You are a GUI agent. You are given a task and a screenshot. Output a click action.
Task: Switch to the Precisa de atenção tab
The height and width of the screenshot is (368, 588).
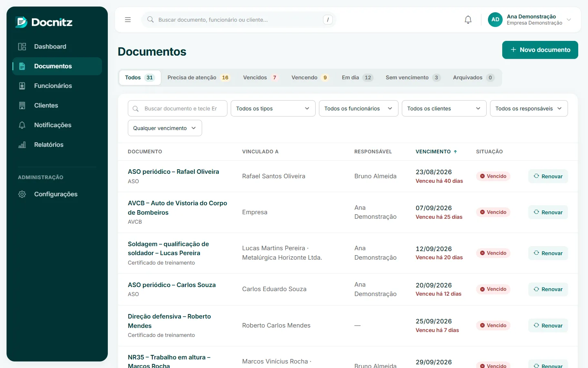(199, 78)
